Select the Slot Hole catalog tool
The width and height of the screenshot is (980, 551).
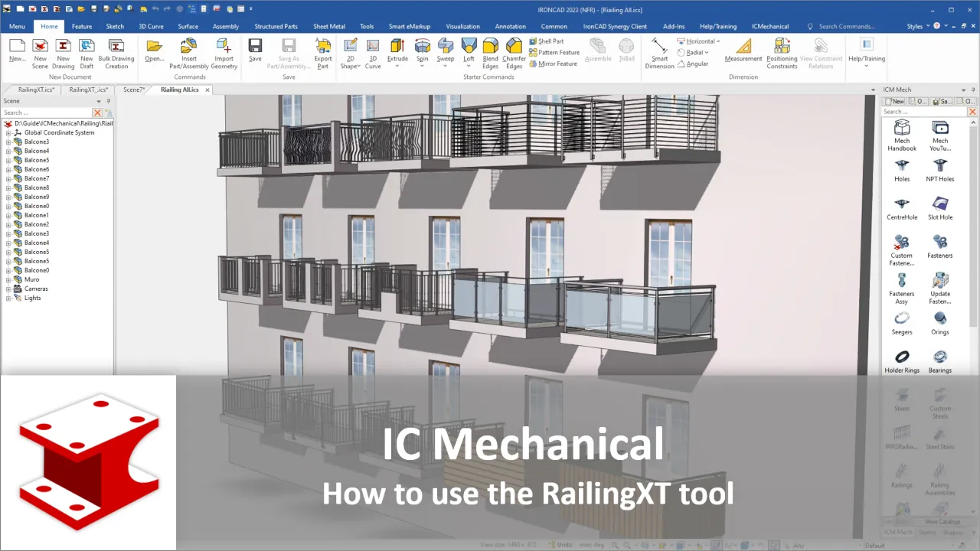coord(940,208)
